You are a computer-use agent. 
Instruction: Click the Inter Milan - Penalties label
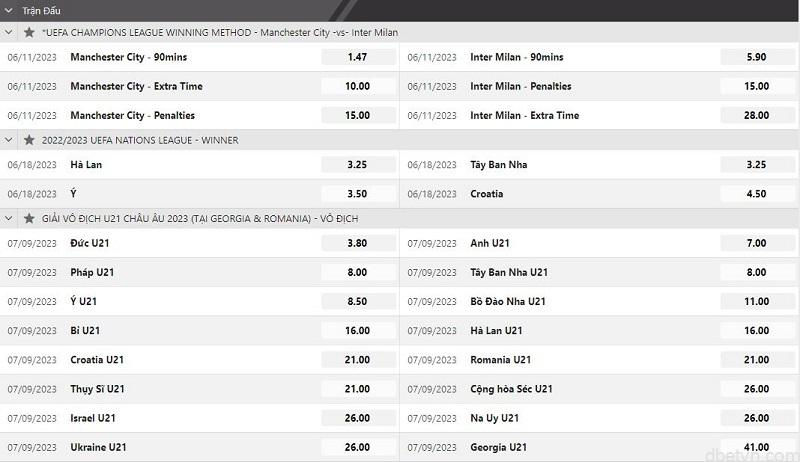[521, 86]
